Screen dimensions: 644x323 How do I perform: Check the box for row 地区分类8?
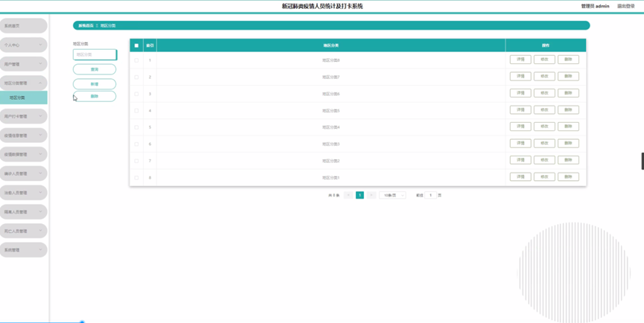(x=136, y=60)
